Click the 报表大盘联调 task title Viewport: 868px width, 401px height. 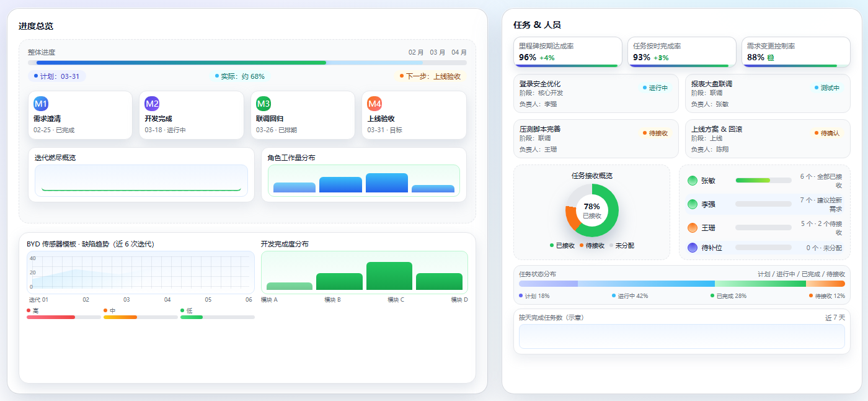(x=712, y=84)
